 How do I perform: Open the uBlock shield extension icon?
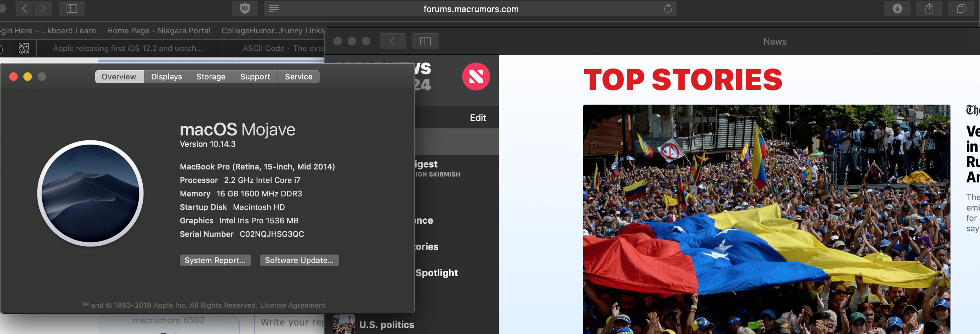[x=245, y=9]
